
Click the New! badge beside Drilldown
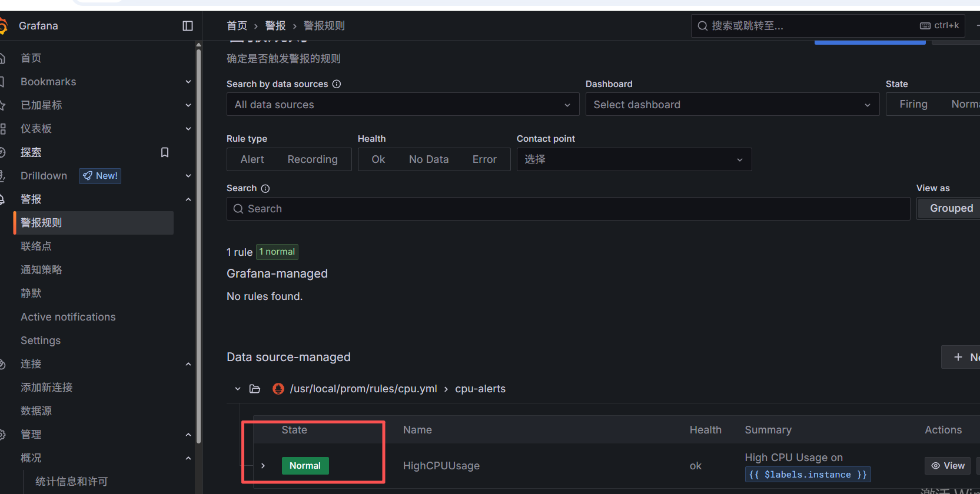pos(100,176)
